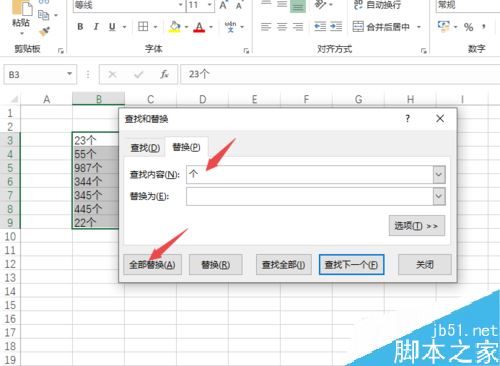This screenshot has width=500, height=366.
Task: Switch to 查找(D) tab
Action: pyautogui.click(x=145, y=147)
